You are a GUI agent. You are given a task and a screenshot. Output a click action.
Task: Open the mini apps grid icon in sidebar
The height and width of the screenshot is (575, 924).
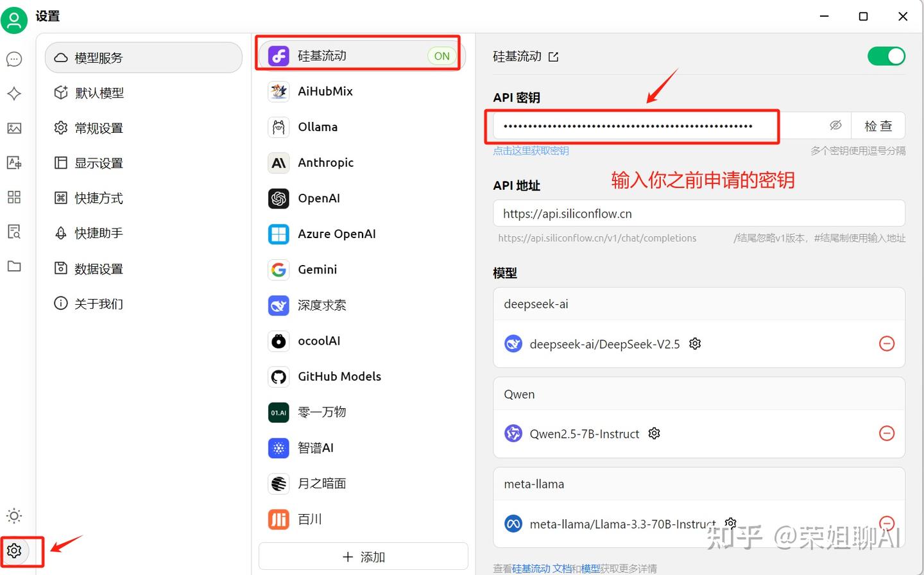14,197
